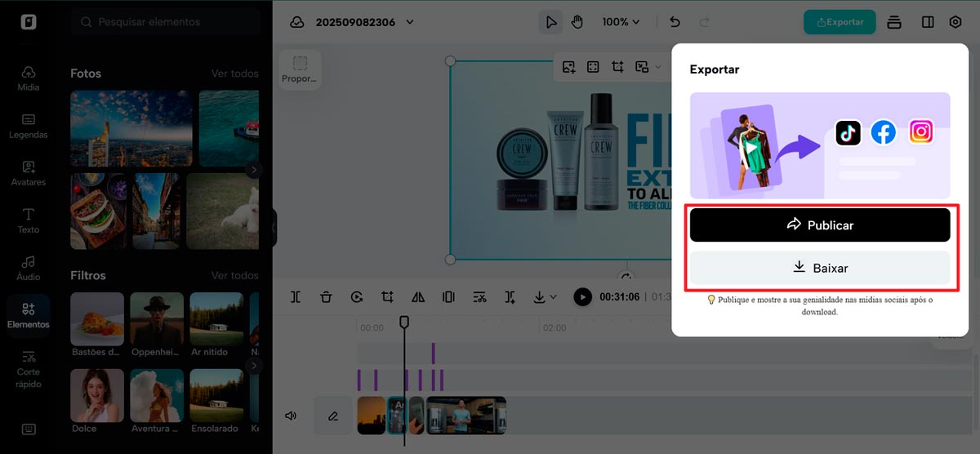Open the Proporção aspect ratio option
This screenshot has height=454, width=980.
click(x=300, y=69)
